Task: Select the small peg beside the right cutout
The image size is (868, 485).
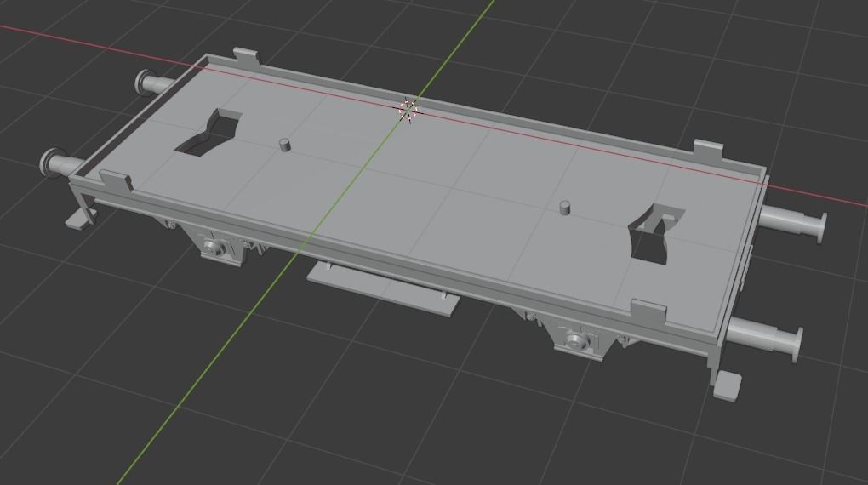Action: tap(565, 208)
